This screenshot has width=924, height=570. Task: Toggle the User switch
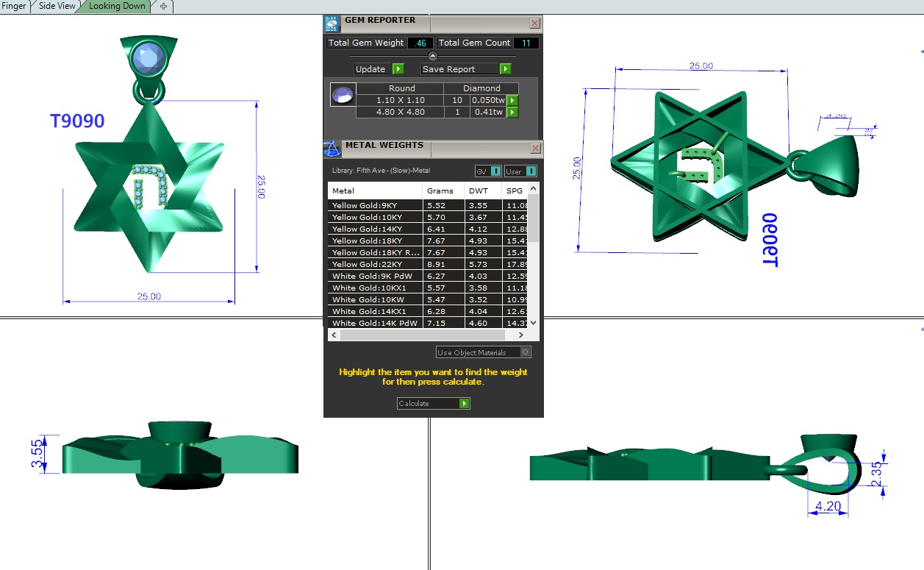[530, 171]
